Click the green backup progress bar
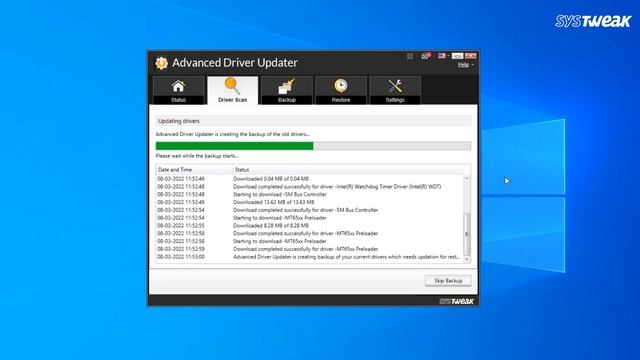640x360 pixels. pyautogui.click(x=313, y=146)
